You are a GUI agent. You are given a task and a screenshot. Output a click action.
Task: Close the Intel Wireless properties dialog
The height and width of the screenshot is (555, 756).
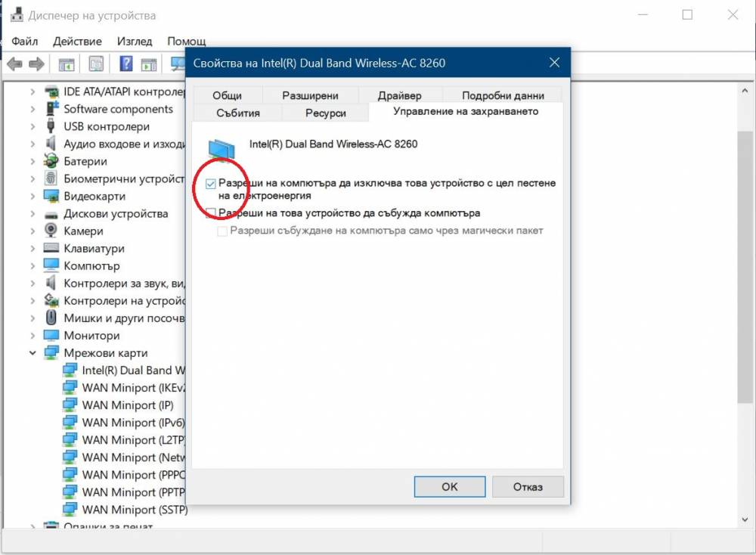coord(554,62)
